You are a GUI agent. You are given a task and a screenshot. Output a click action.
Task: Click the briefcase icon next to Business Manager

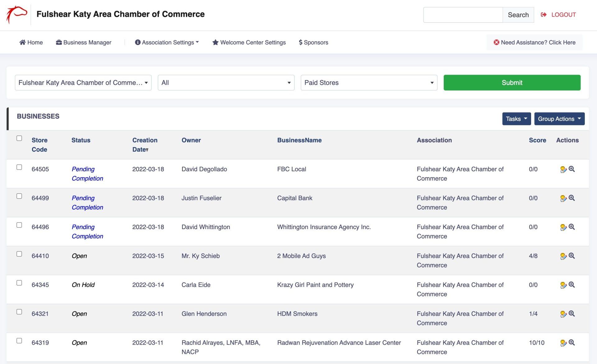(x=59, y=42)
